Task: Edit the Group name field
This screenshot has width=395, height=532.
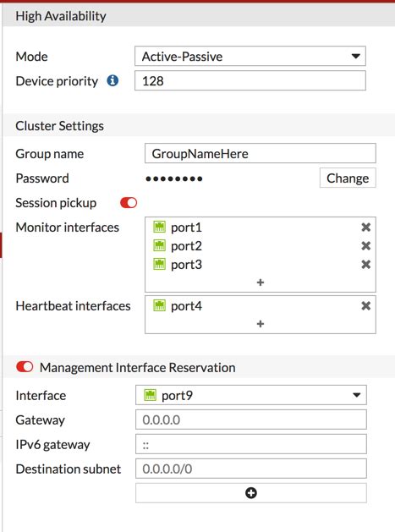Action: (x=261, y=153)
